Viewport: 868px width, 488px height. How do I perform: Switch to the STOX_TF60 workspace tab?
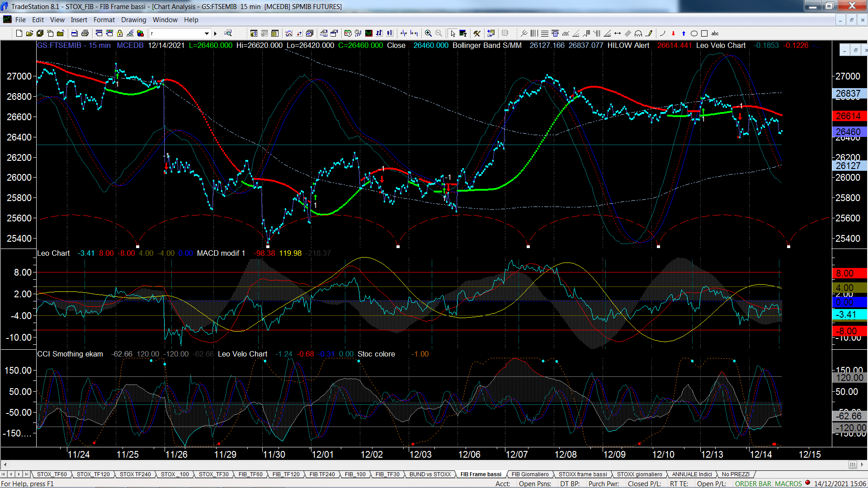point(52,474)
